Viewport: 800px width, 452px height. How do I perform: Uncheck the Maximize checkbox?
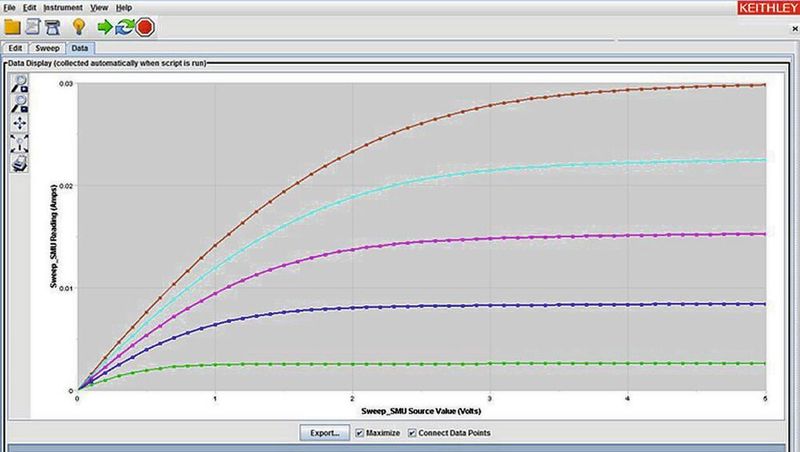point(360,433)
